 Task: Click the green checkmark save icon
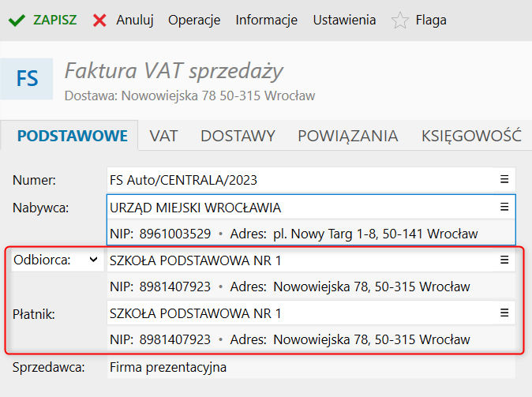pos(17,21)
